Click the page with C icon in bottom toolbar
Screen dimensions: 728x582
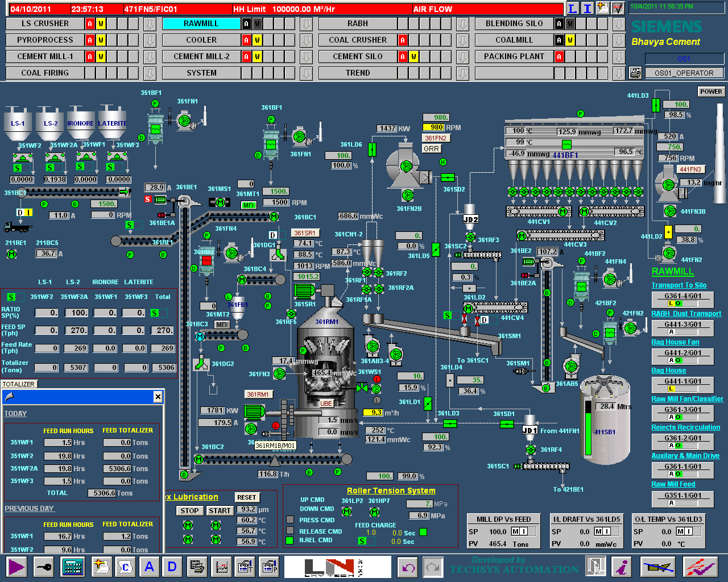[x=125, y=567]
